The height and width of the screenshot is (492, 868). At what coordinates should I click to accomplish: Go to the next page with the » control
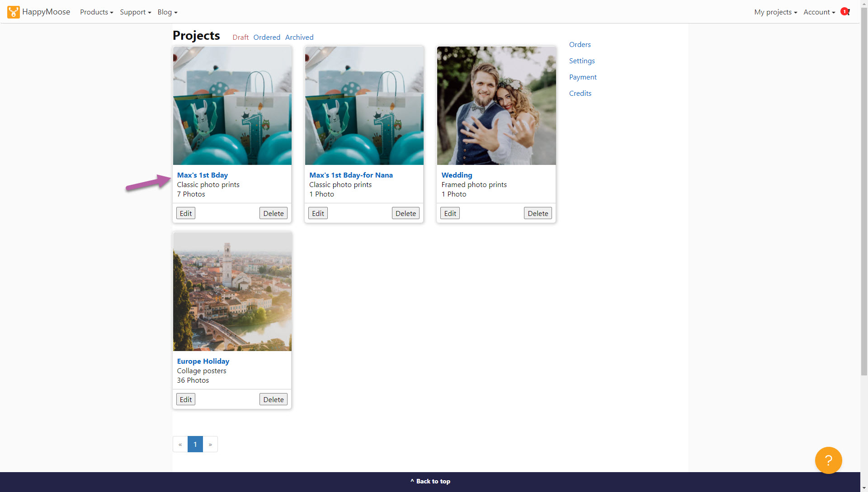pos(210,444)
